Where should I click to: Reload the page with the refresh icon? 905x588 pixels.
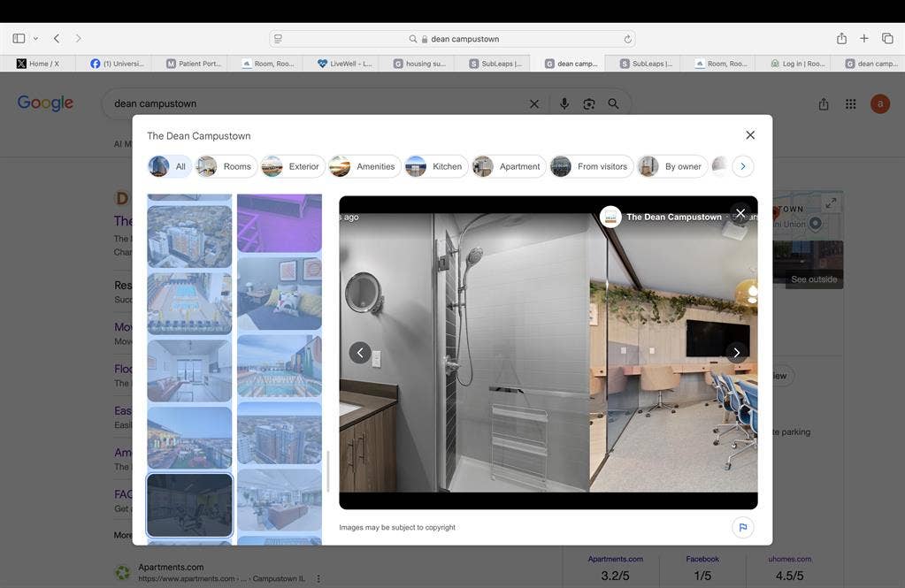(627, 39)
